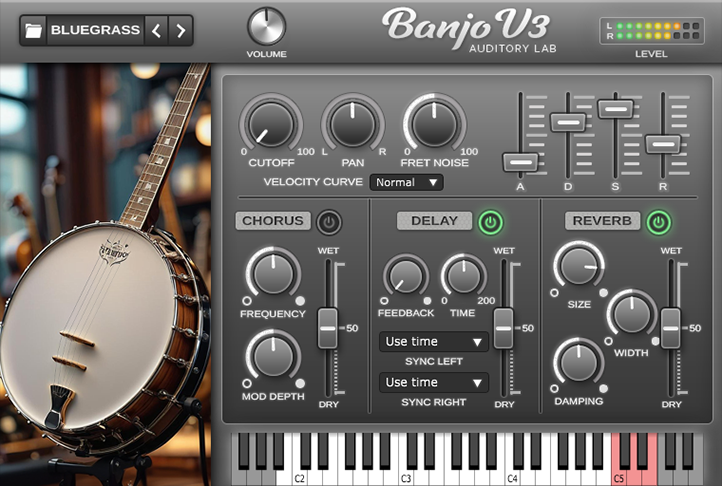Click the CHORUS section label
This screenshot has width=722, height=486.
(273, 221)
